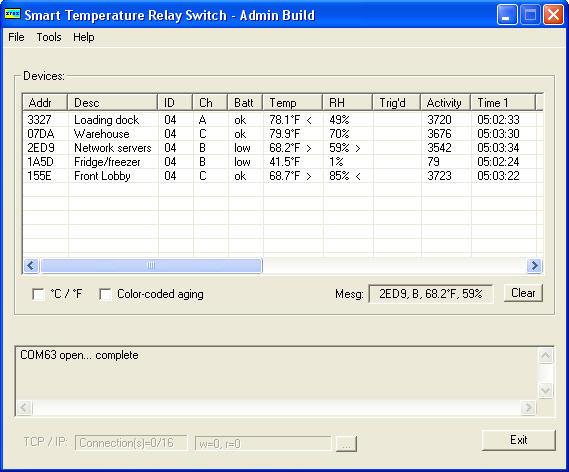Click the device list scroll left arrow
The image size is (569, 472).
(31, 266)
